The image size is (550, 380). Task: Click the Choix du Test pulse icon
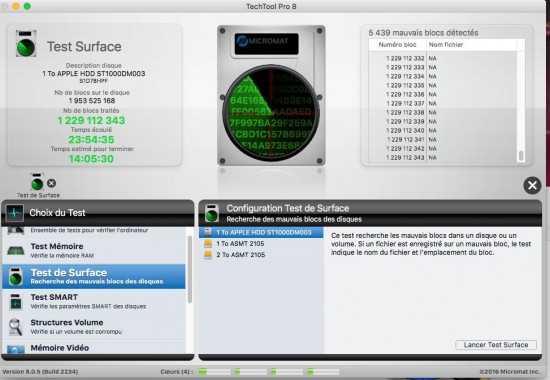(x=14, y=213)
